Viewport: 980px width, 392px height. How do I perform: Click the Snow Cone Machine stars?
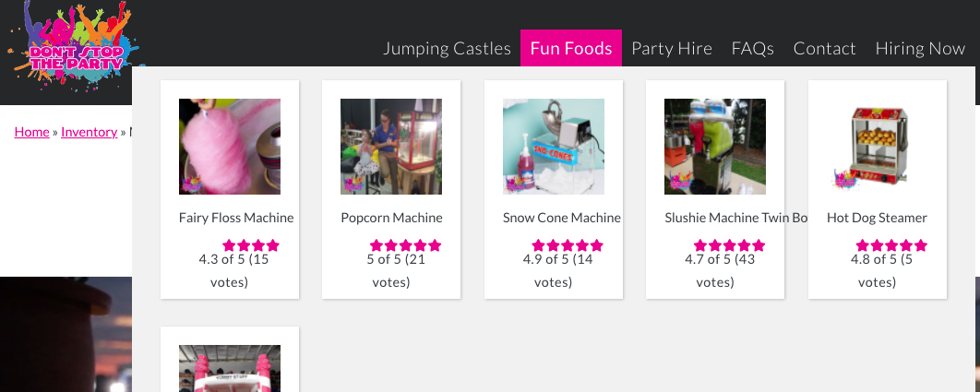click(x=568, y=245)
